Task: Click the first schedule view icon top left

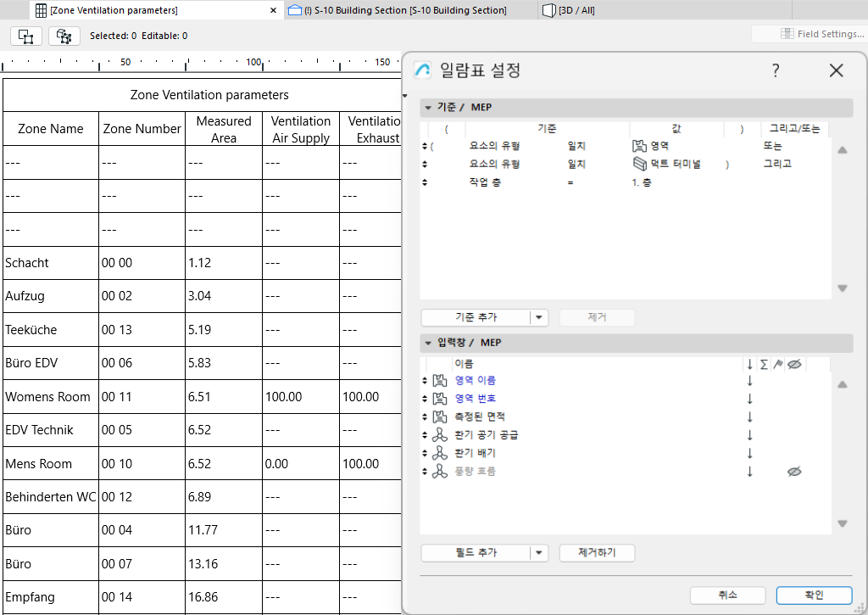Action: coord(25,36)
